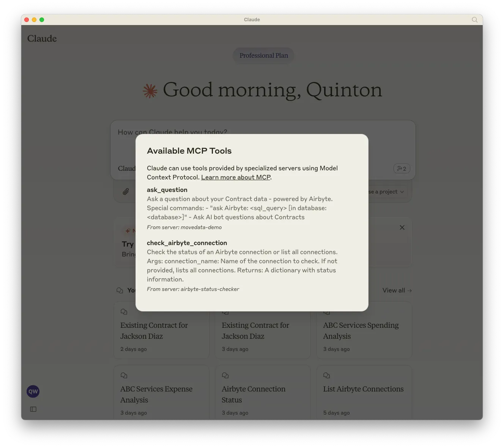This screenshot has height=448, width=504.
Task: Click View all recent chats
Action: click(x=397, y=291)
